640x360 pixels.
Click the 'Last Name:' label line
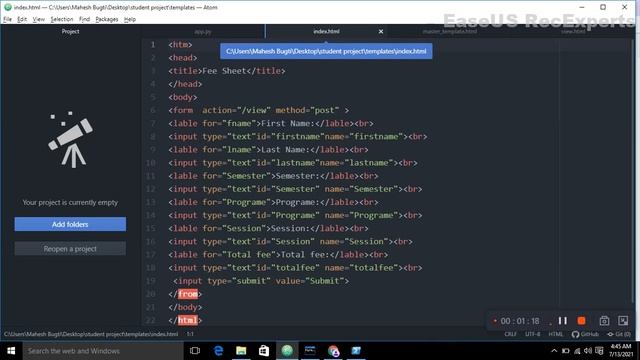[x=268, y=149]
